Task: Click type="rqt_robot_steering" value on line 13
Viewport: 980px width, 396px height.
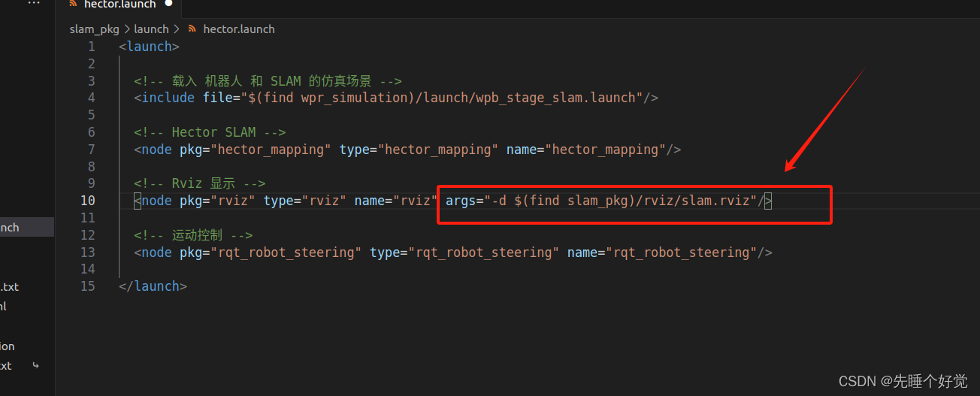Action: coord(484,252)
